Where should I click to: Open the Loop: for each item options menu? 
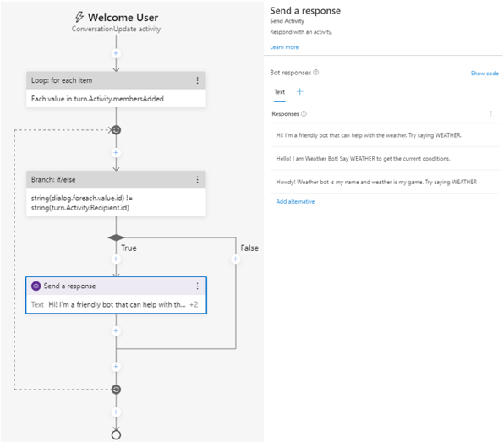197,80
